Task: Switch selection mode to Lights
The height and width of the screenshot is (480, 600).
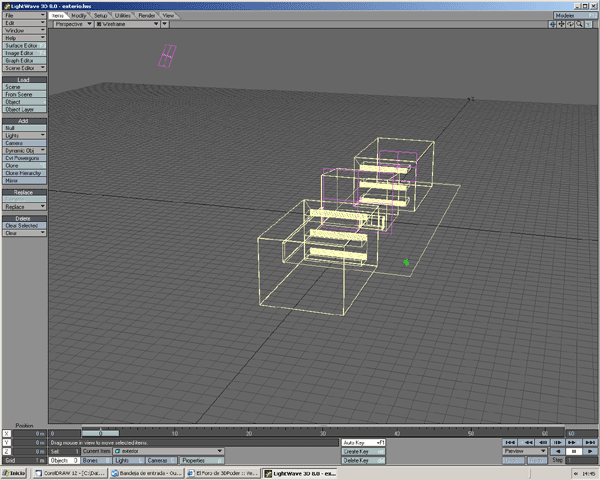Action: point(129,460)
